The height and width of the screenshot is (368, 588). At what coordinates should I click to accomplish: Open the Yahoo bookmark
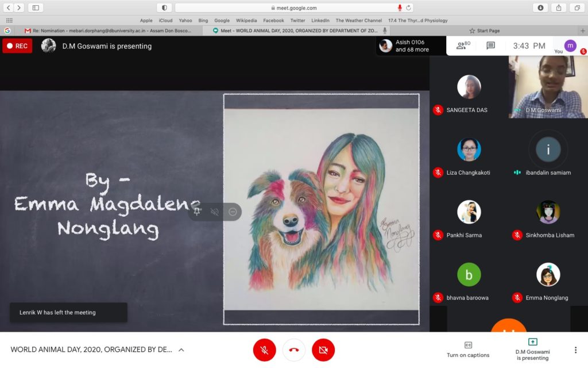tap(185, 21)
